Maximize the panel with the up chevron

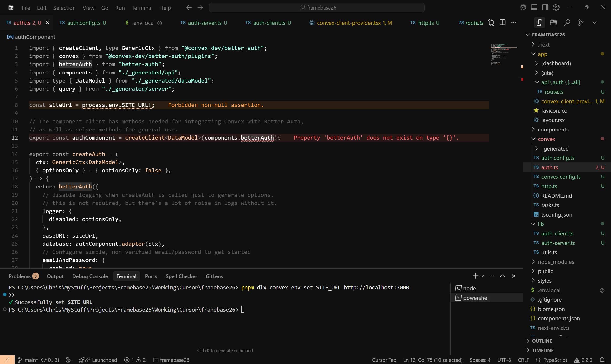[x=502, y=276]
